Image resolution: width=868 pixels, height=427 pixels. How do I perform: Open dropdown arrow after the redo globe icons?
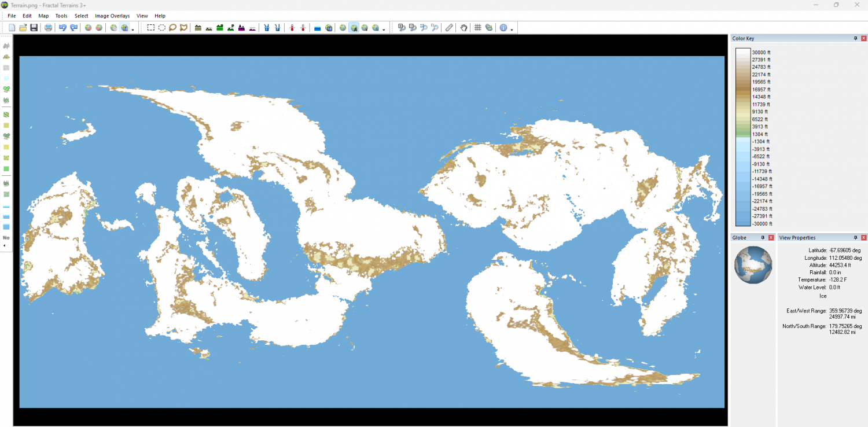133,29
